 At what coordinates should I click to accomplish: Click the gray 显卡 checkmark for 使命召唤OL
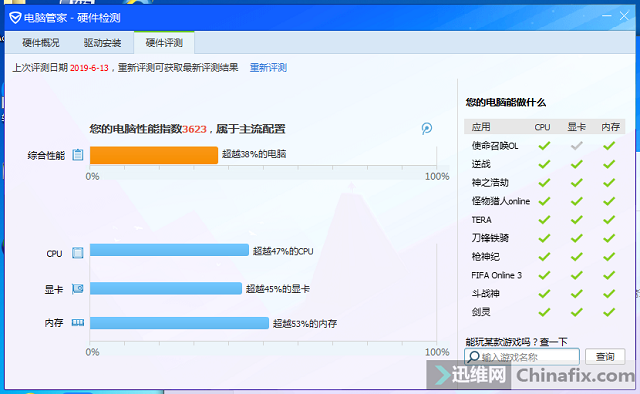point(576,145)
